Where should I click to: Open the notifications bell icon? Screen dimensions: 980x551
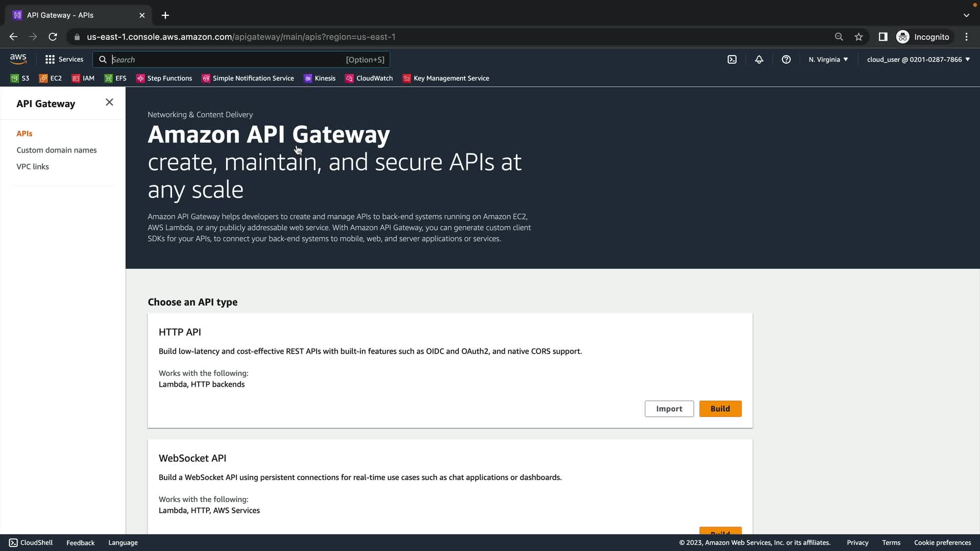tap(759, 60)
